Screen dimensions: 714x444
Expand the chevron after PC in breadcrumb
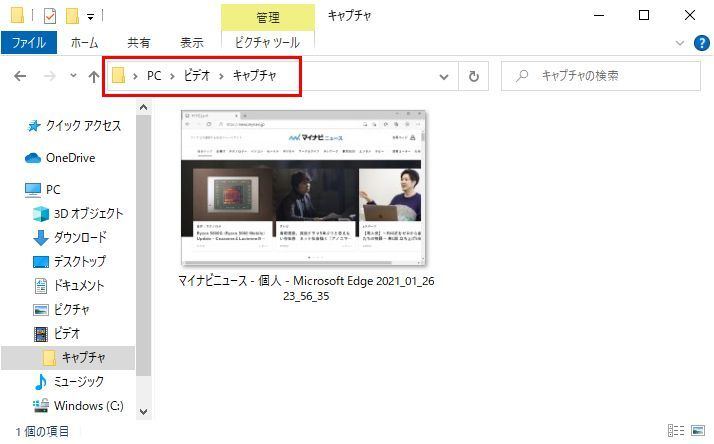coord(172,76)
